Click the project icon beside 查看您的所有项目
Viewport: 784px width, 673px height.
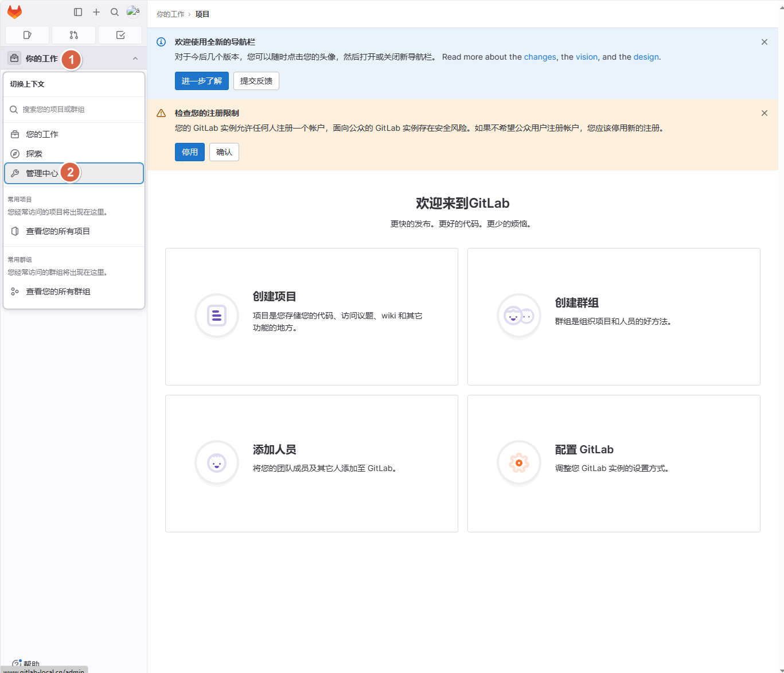coord(15,231)
